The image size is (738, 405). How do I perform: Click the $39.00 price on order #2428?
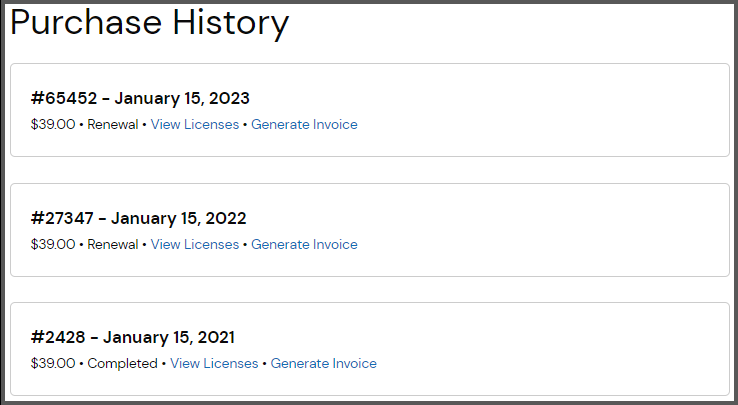(53, 364)
